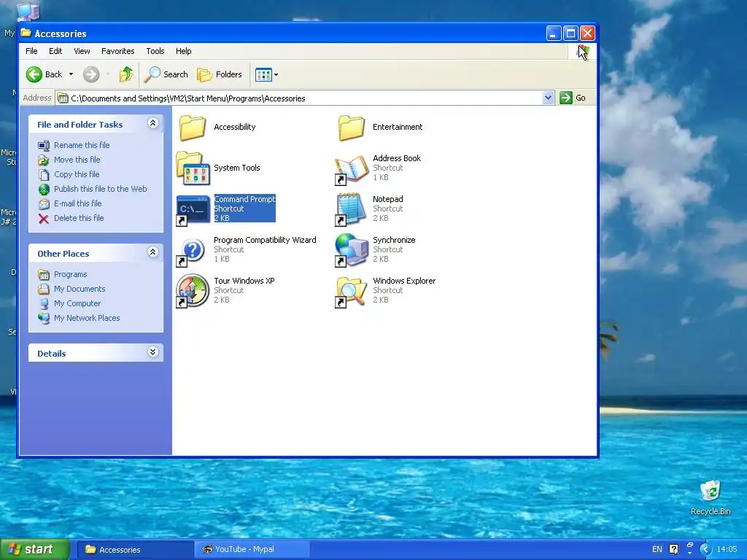747x560 pixels.
Task: Click the Views icon in toolbar
Action: 263,74
